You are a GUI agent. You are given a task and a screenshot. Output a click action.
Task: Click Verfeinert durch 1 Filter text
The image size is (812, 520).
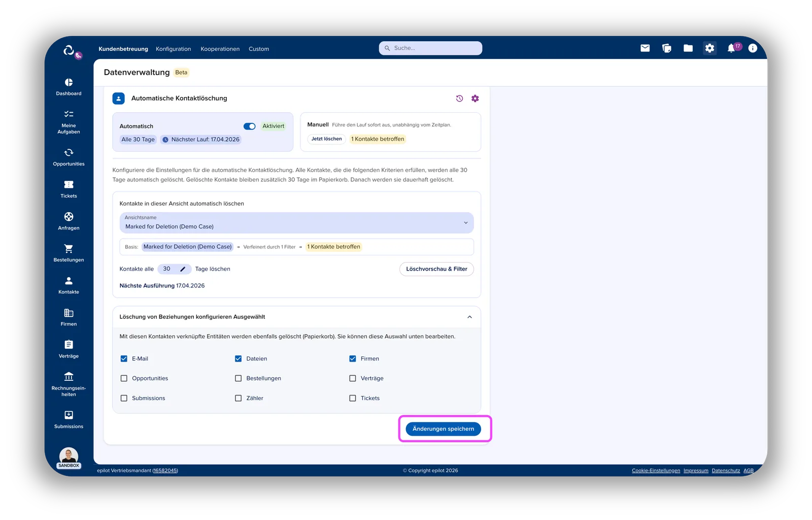tap(269, 247)
